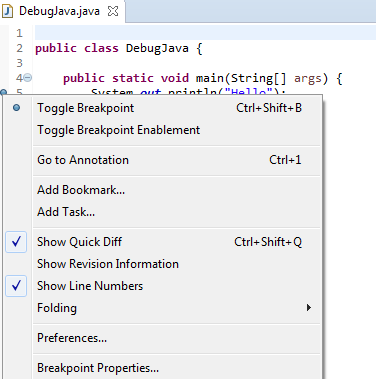Click the breakpoint marker on line 5 gutter
This screenshot has width=377, height=380.
tap(4, 92)
